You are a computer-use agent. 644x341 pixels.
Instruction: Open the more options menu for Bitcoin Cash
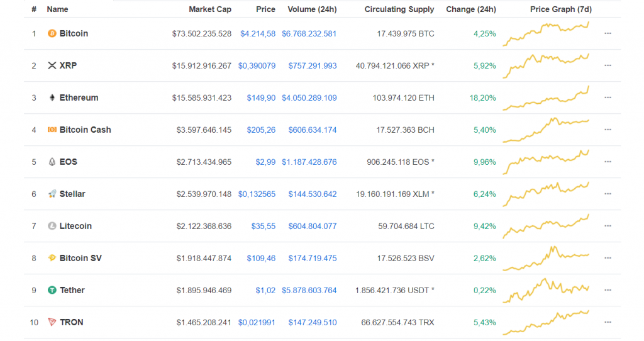[608, 130]
